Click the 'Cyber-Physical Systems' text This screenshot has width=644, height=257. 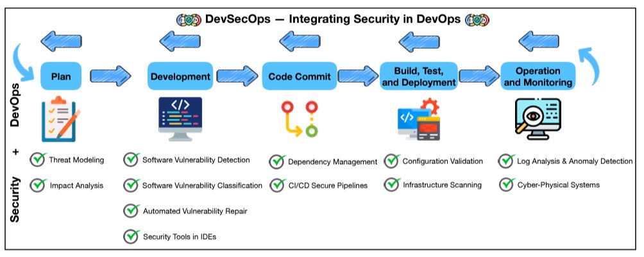tap(558, 185)
